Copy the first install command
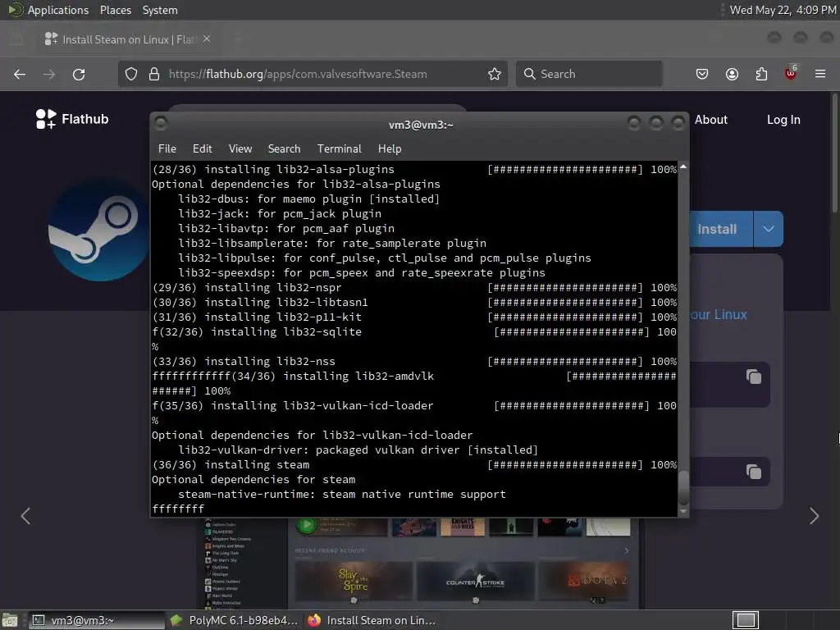 pyautogui.click(x=754, y=377)
